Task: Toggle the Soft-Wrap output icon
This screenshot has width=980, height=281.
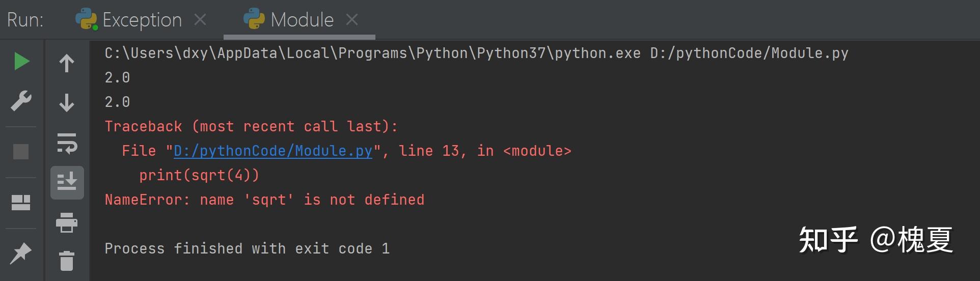Action: 67,143
